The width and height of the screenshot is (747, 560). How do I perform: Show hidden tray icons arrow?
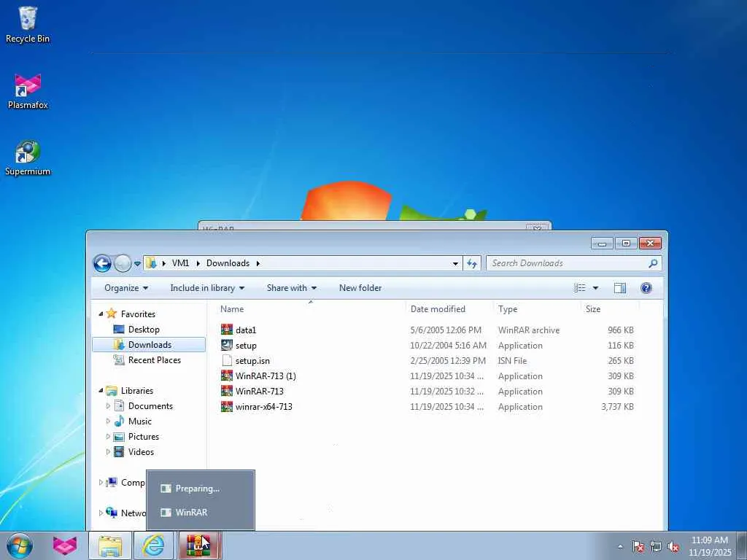point(620,547)
